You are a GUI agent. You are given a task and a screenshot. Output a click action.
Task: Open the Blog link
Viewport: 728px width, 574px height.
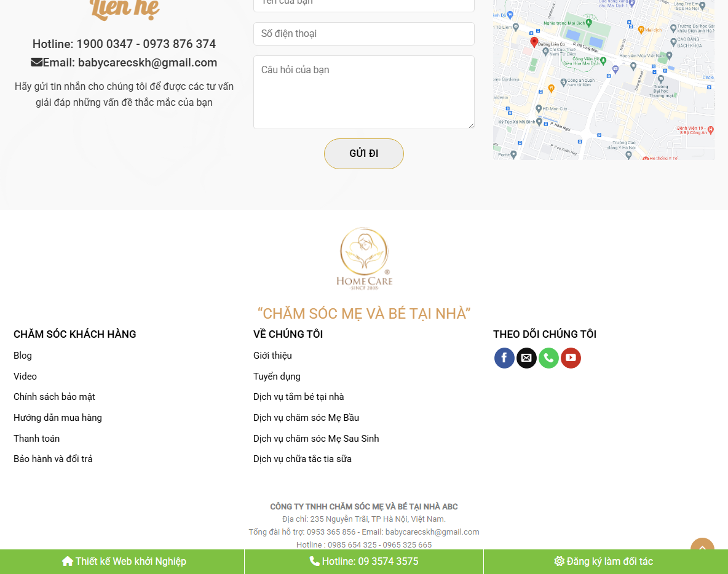pos(22,356)
